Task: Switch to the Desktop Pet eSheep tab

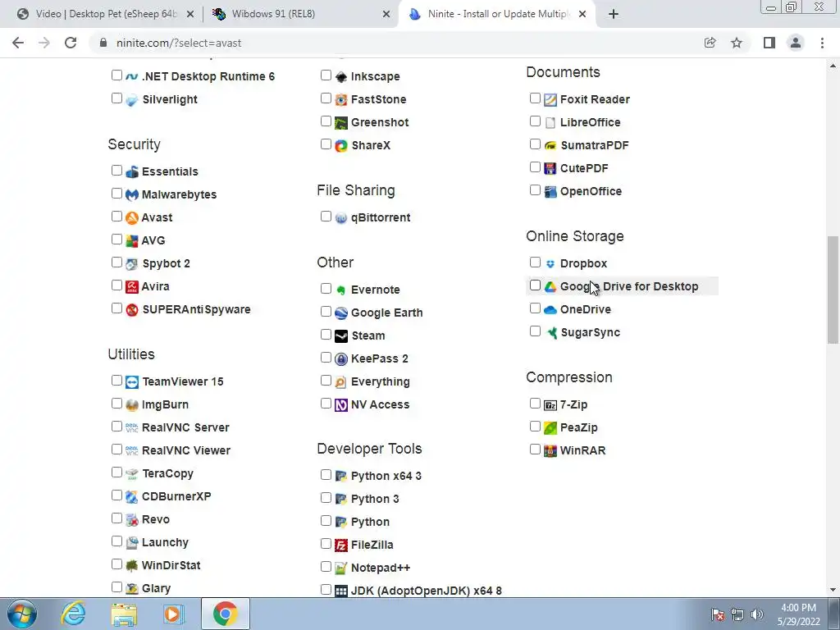Action: pos(106,14)
